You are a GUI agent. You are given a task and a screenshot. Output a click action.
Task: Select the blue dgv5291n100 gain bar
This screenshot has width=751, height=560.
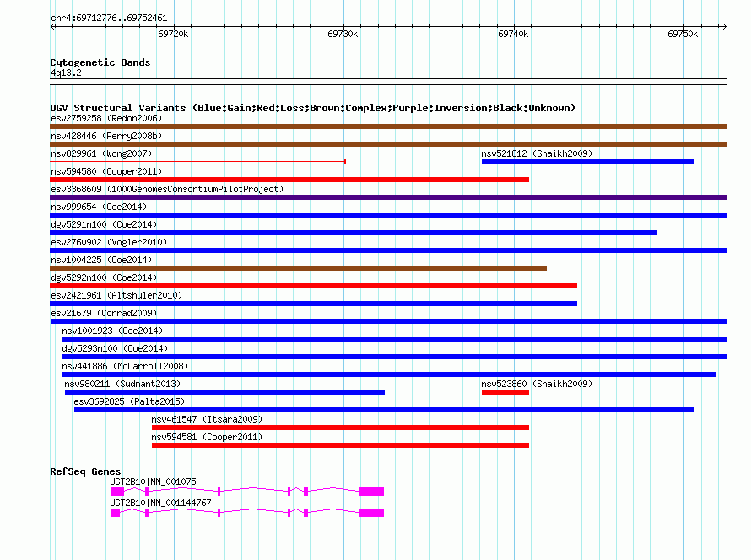pos(354,233)
